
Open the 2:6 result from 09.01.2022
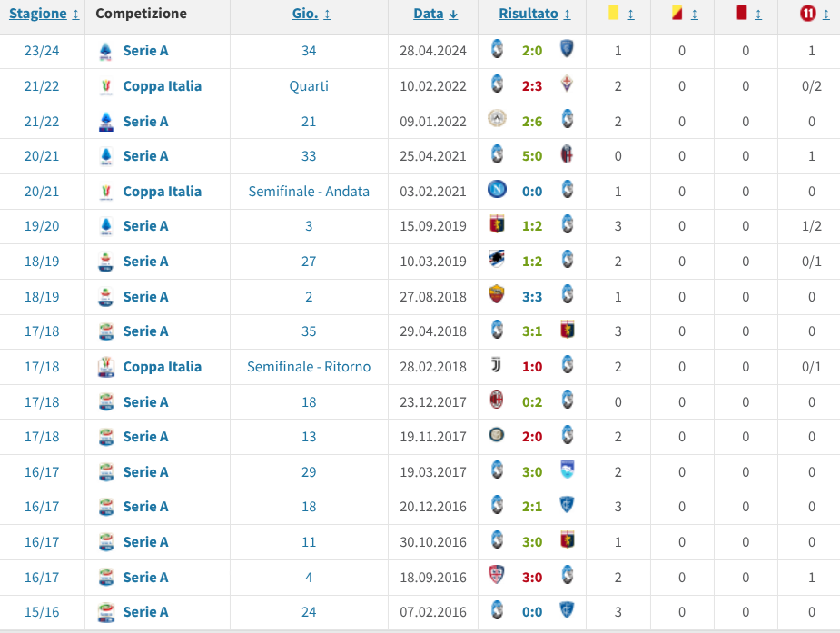coord(532,122)
